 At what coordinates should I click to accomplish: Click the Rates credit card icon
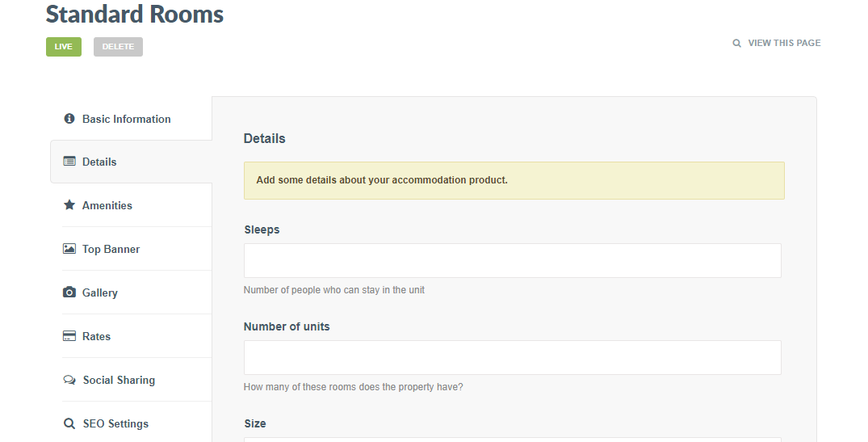coord(69,336)
